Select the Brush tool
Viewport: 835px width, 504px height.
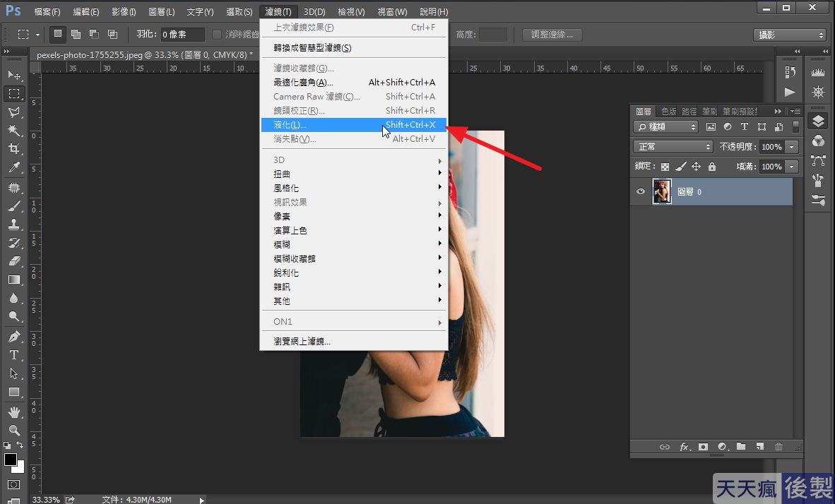14,206
